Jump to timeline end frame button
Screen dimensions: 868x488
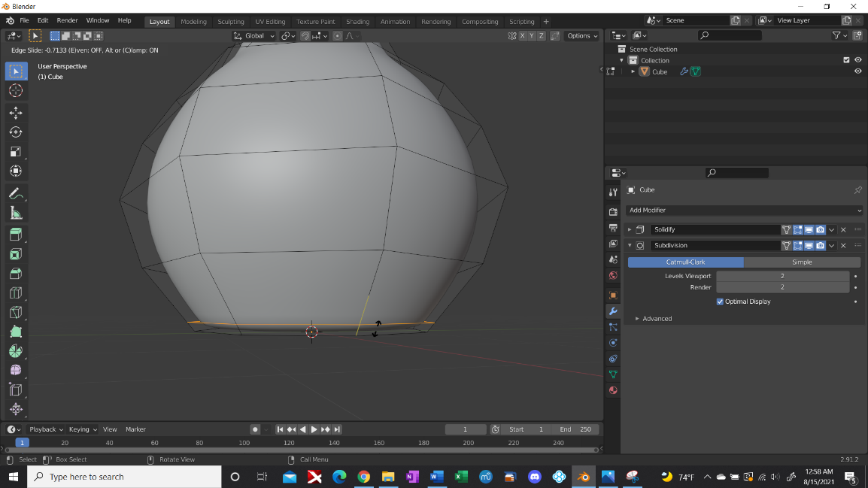point(337,429)
